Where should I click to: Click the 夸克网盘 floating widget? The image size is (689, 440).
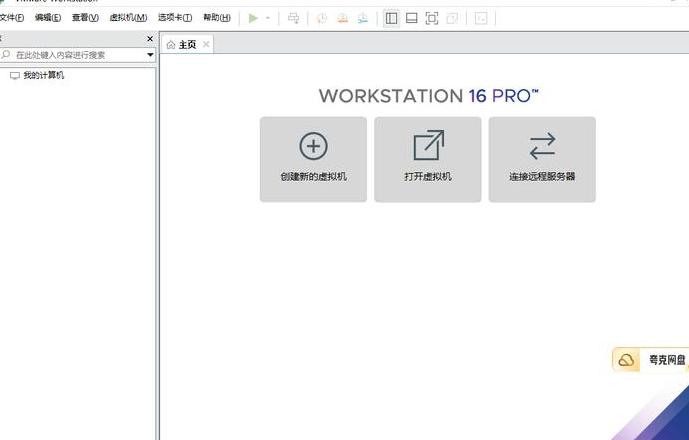650,360
